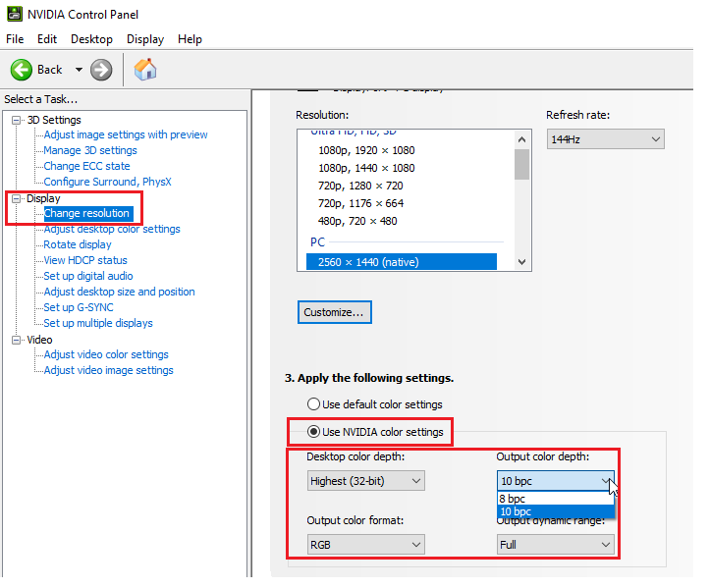Screen dimensions: 709x588
Task: Select Use NVIDIA color settings radio
Action: pos(314,432)
